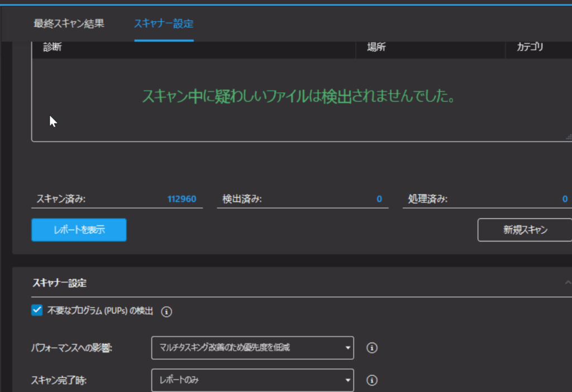Click info icon next to PUPs detection
Image resolution: width=572 pixels, height=392 pixels.
click(166, 312)
